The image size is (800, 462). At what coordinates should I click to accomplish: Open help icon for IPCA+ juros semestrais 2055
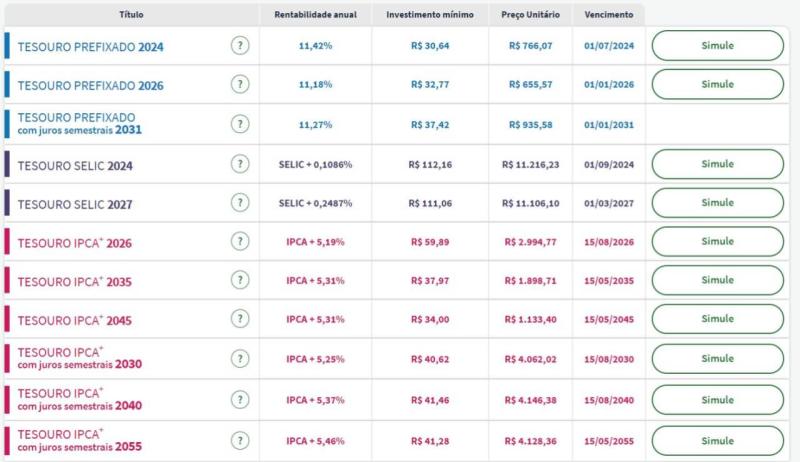tap(240, 441)
